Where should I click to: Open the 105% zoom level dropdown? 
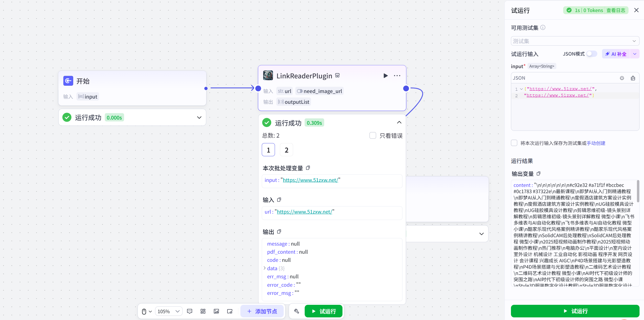pyautogui.click(x=168, y=311)
